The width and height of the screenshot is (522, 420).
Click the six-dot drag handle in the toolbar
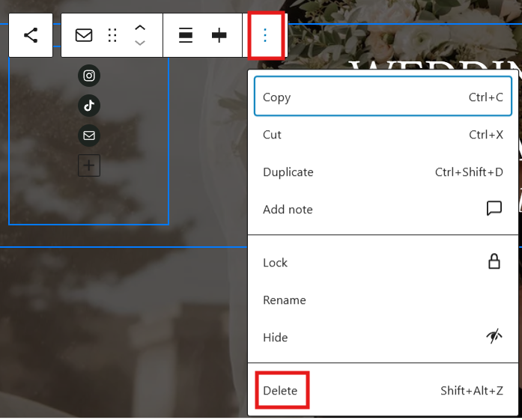tap(112, 35)
